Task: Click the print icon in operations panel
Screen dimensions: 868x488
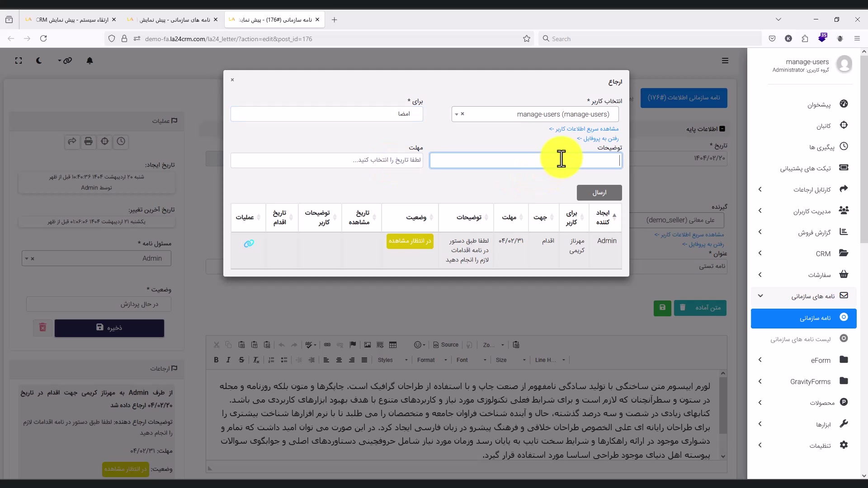Action: [88, 141]
